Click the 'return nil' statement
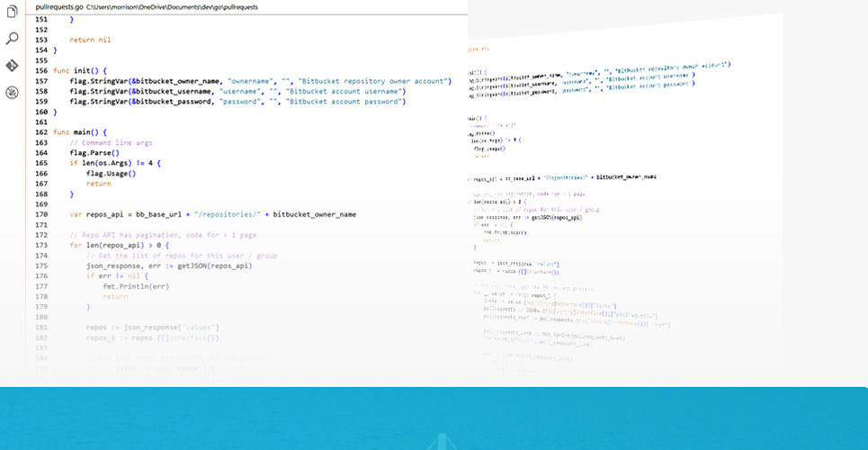The height and width of the screenshot is (450, 868). coord(90,40)
